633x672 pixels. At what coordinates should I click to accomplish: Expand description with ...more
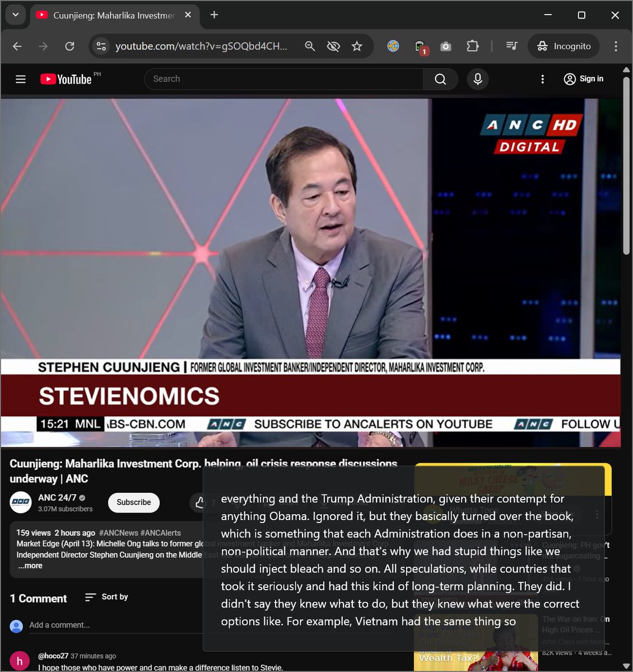click(x=30, y=566)
